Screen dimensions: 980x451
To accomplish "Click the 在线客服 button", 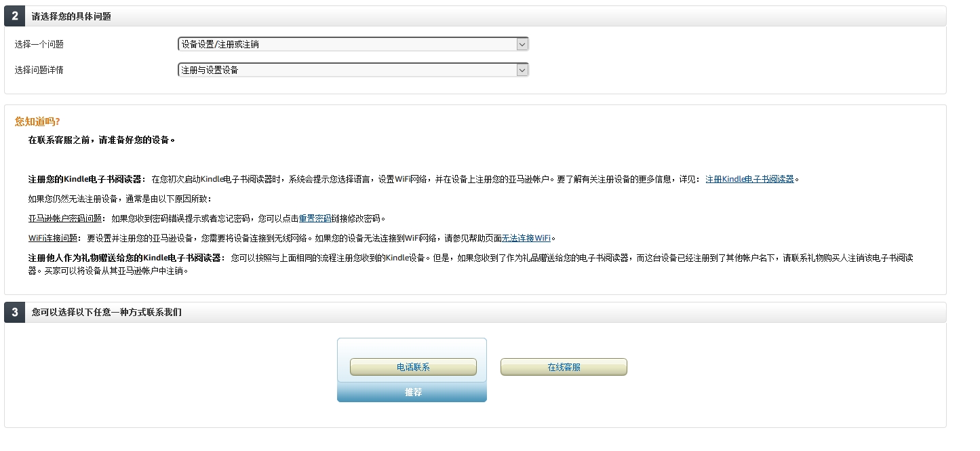I will coord(563,367).
